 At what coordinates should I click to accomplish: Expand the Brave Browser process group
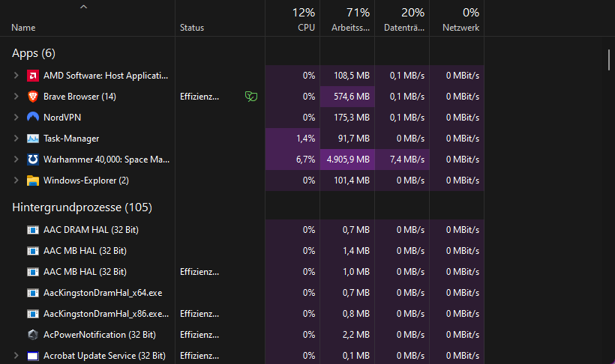click(x=16, y=97)
